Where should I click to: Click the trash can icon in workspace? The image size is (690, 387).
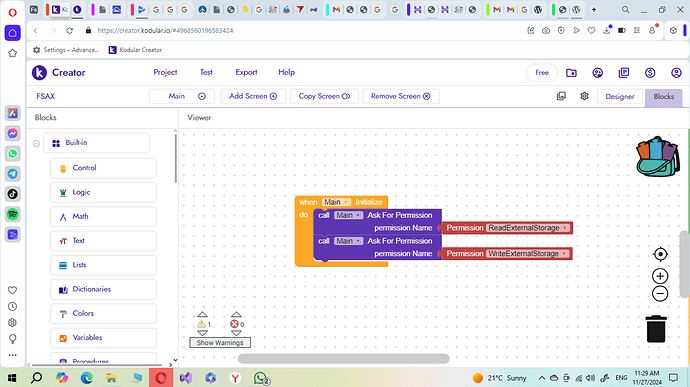point(656,329)
